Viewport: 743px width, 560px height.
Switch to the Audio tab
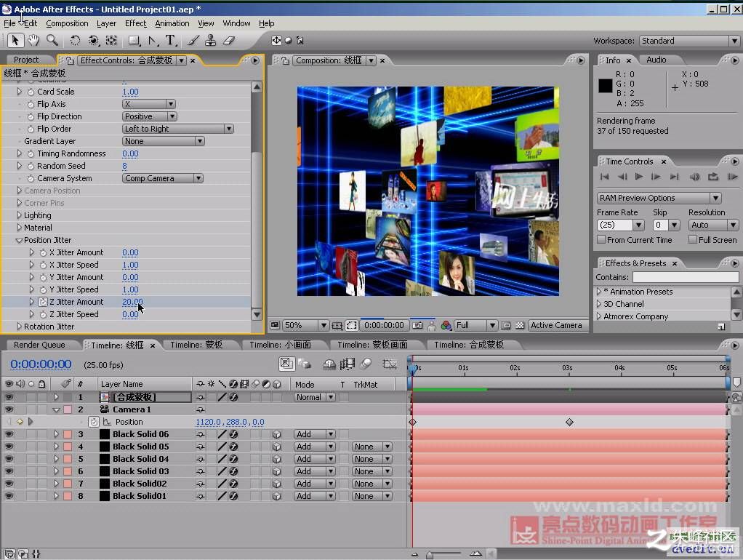pos(656,60)
